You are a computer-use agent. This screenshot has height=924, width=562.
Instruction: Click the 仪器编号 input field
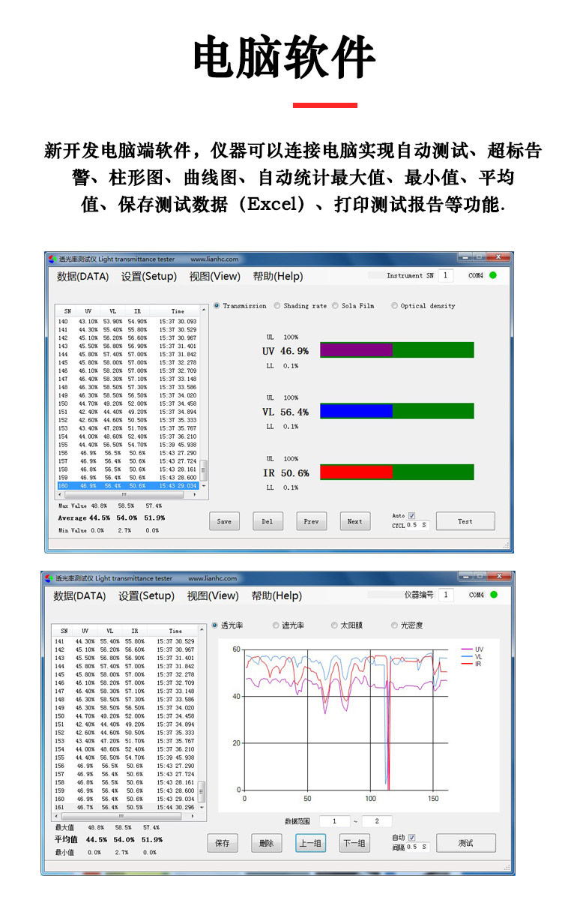click(446, 595)
